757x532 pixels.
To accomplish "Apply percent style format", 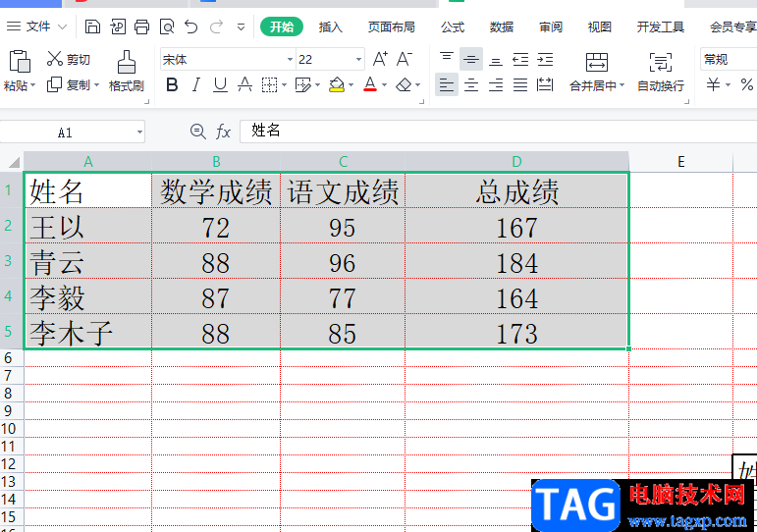I will click(x=747, y=85).
